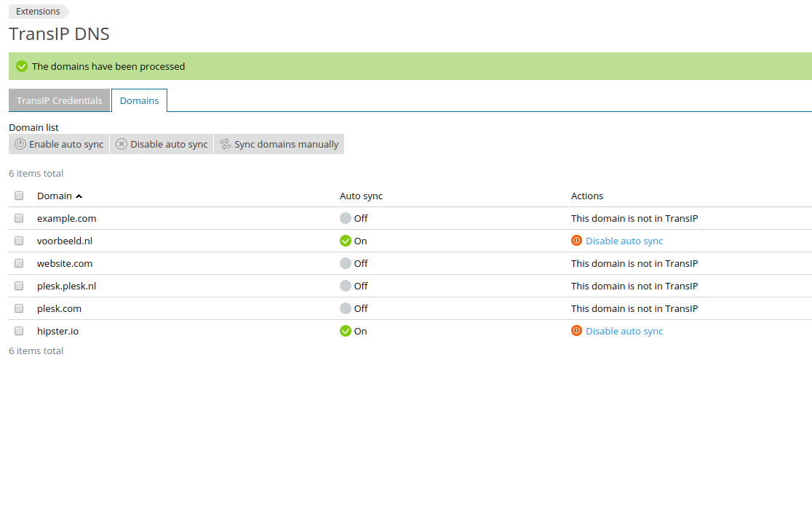Click the grey Off status icon for plesk.com
The image size is (812, 525).
346,308
